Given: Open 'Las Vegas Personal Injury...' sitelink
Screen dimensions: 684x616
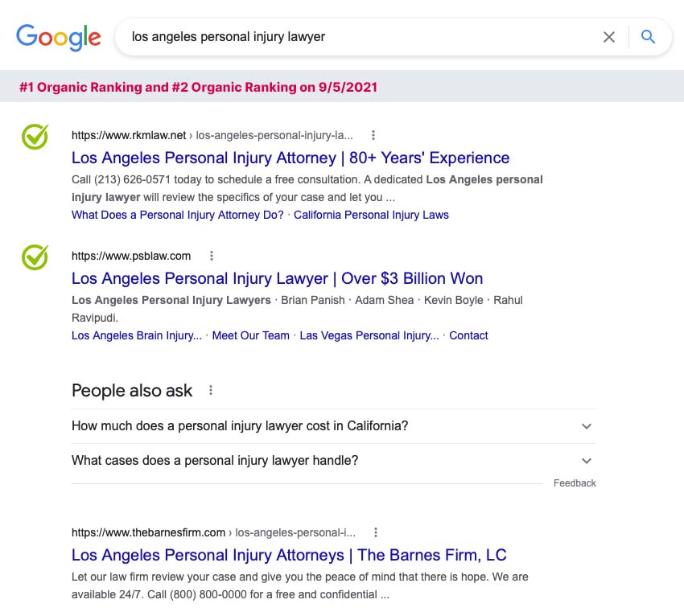Looking at the screenshot, I should click(x=369, y=335).
